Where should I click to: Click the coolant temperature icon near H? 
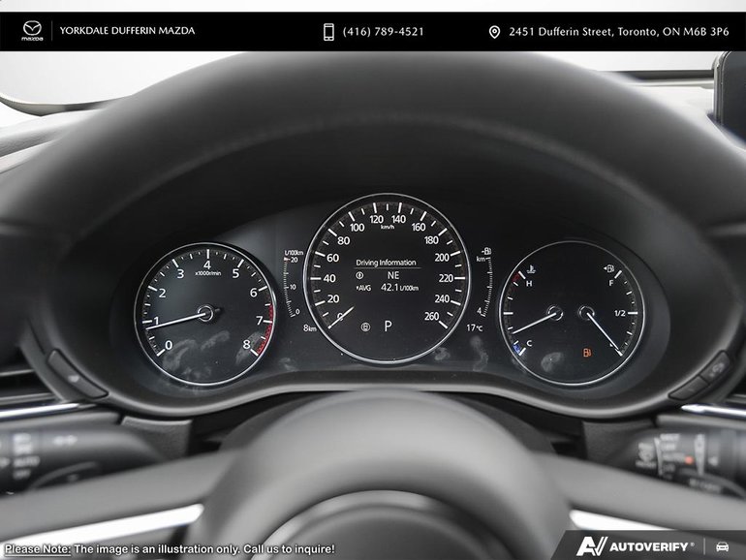point(530,269)
